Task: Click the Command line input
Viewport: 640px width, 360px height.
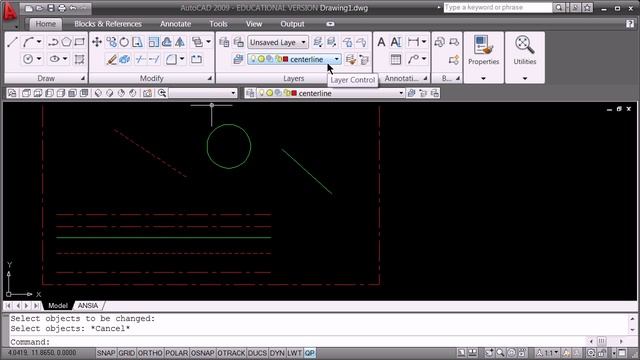Action: click(x=298, y=342)
